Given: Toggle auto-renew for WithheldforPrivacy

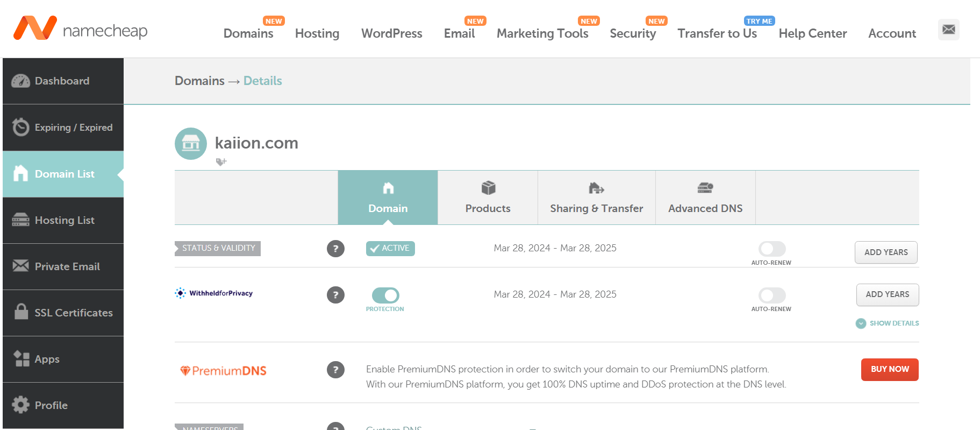Looking at the screenshot, I should (x=772, y=295).
